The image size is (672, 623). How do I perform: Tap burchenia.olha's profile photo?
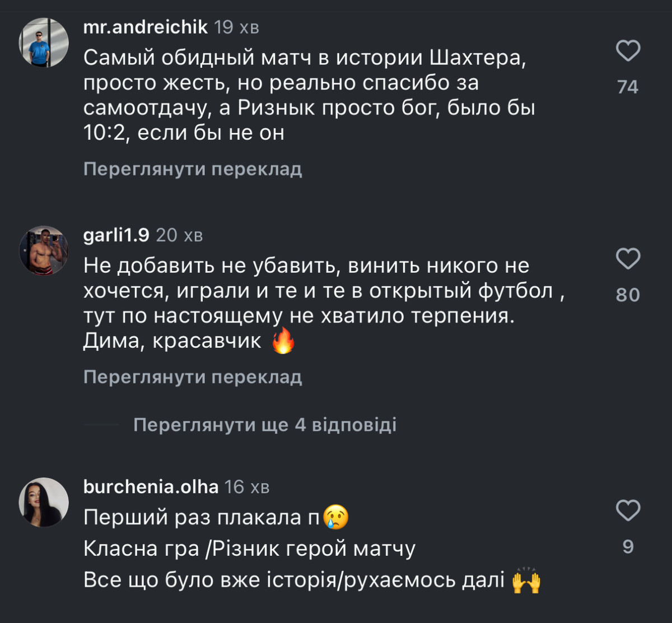[x=44, y=502]
